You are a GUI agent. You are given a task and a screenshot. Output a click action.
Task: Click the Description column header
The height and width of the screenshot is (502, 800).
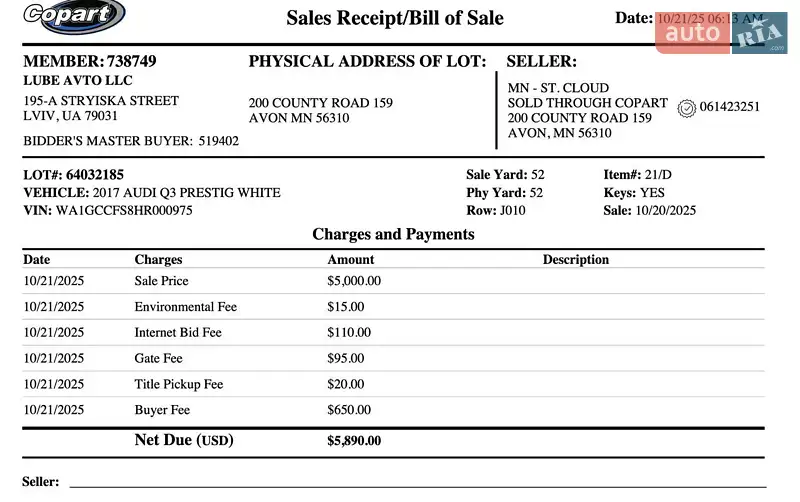pyautogui.click(x=575, y=260)
